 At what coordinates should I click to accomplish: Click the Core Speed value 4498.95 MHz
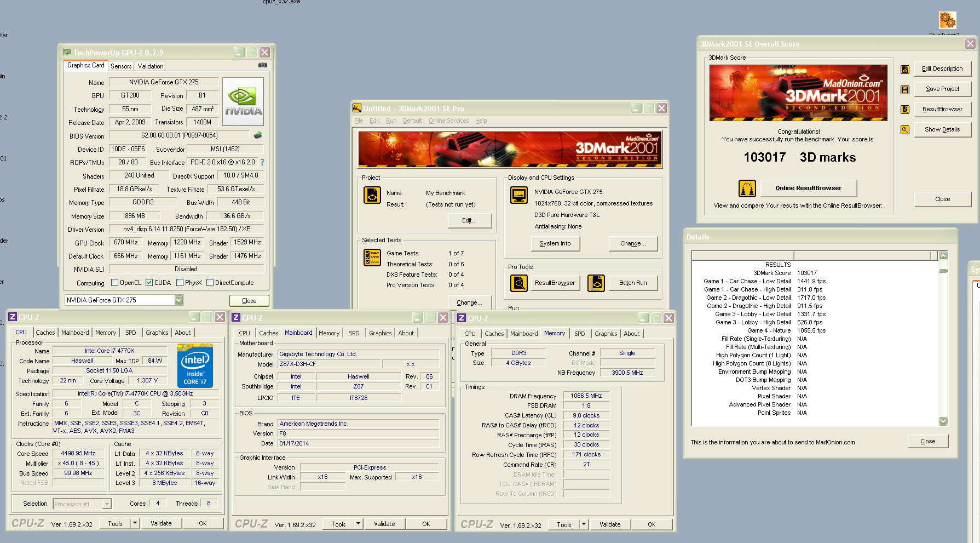[78, 453]
